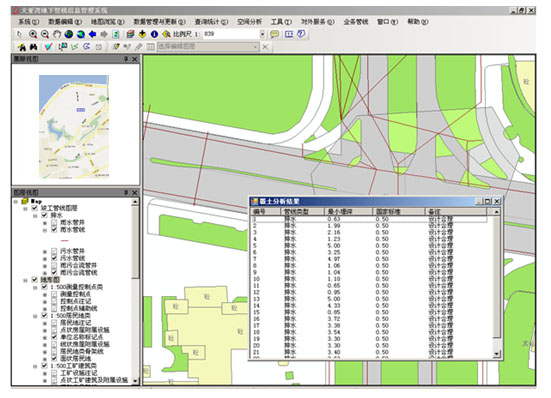The height and width of the screenshot is (398, 551).
Task: Open the stacked layers icon
Action: pyautogui.click(x=130, y=34)
